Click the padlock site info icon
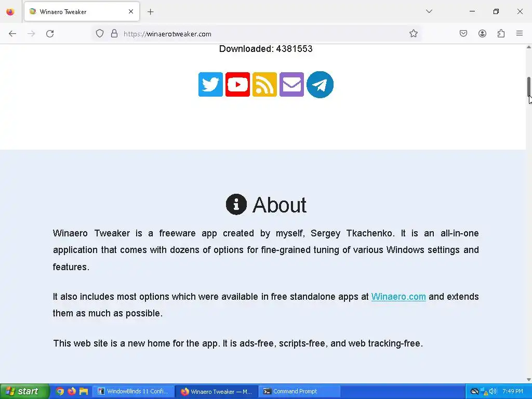Image resolution: width=532 pixels, height=399 pixels. pos(114,34)
